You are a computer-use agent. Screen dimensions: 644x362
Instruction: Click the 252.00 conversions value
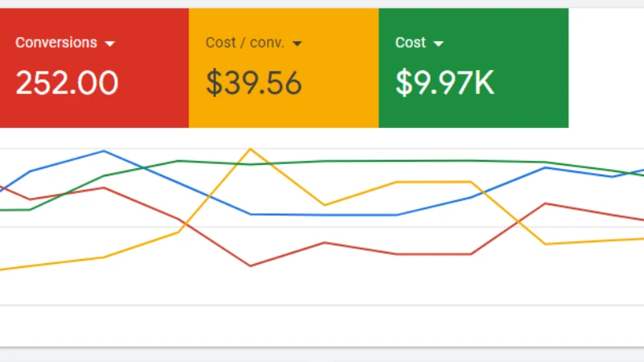point(67,83)
